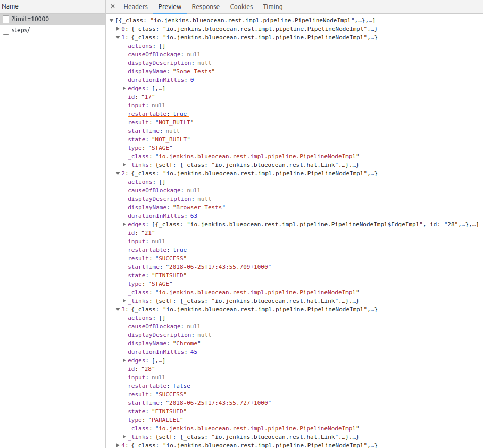Screen dimensions: 483x448
Task: Select the Preview tab
Action: [x=170, y=7]
